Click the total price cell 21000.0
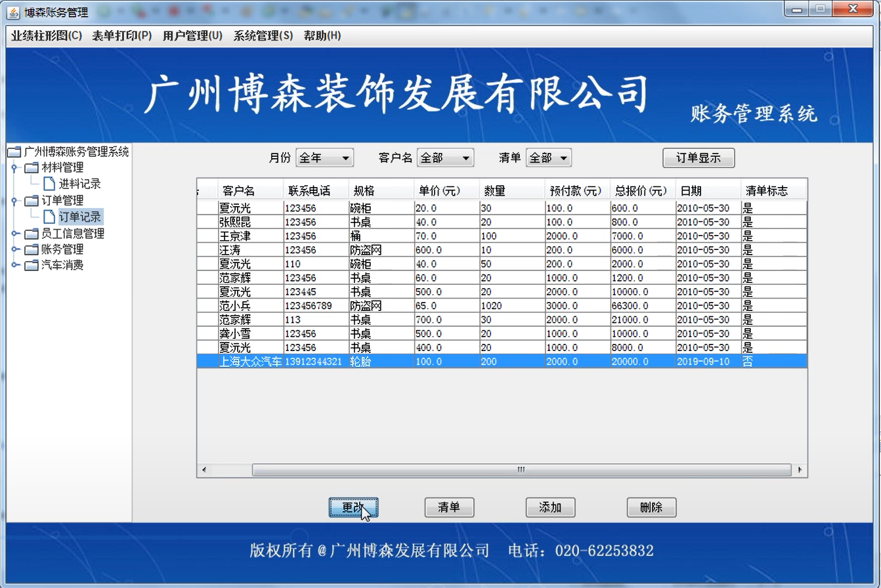Screen dimensions: 881x588 [x=643, y=320]
